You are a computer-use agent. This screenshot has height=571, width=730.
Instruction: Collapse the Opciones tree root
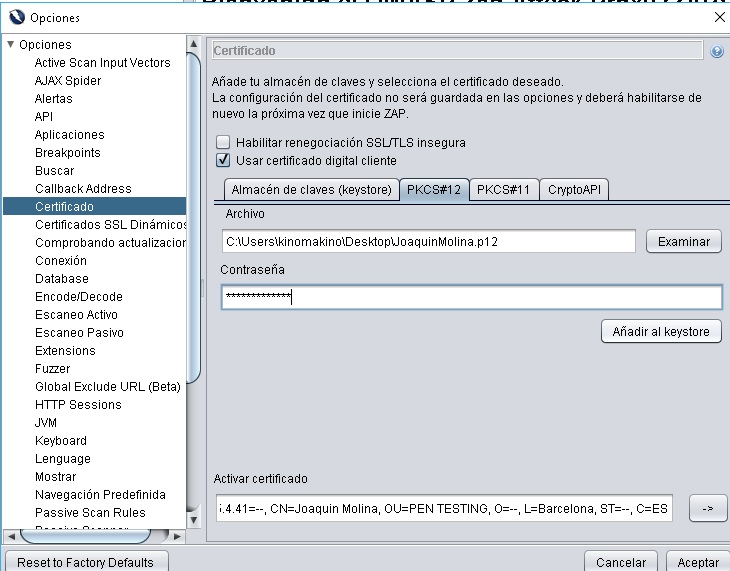[x=11, y=45]
